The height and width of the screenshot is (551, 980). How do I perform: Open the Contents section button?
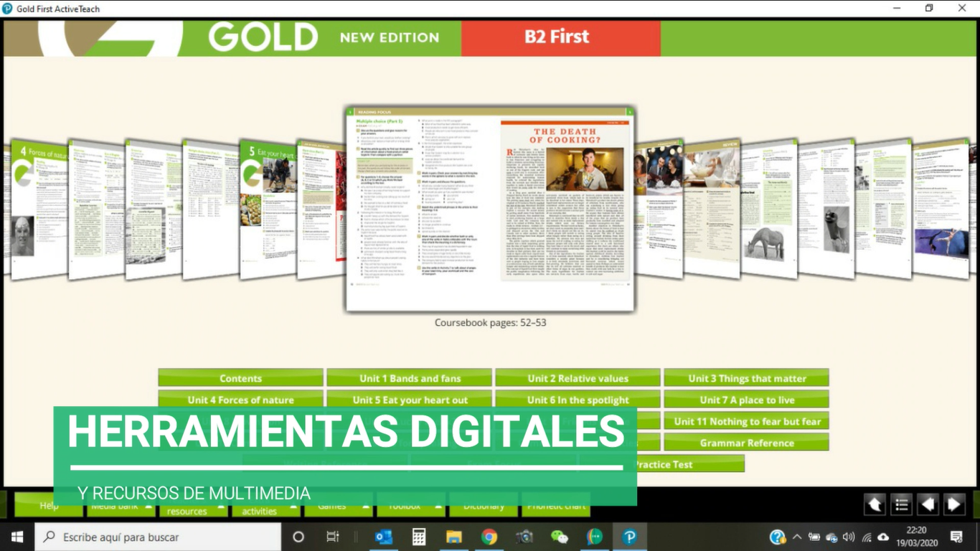click(x=241, y=378)
